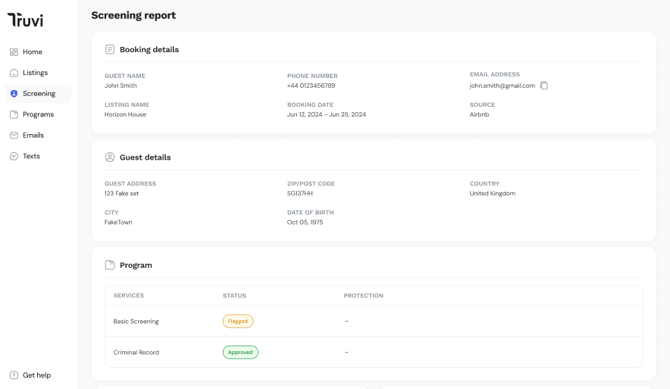The height and width of the screenshot is (389, 670).
Task: Click listing name Horizon House
Action: [x=125, y=115]
